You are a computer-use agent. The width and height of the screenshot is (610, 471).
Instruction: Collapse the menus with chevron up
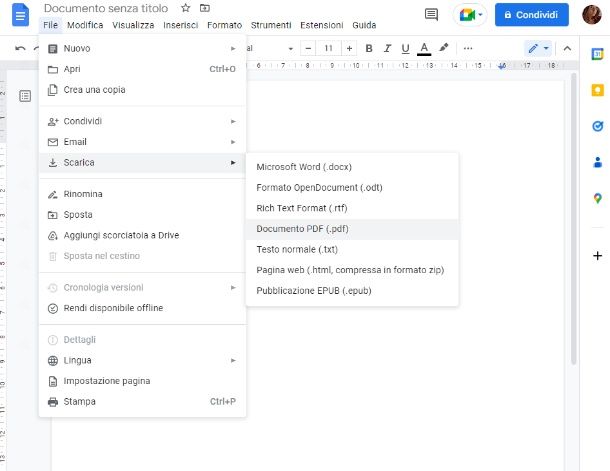pos(567,49)
